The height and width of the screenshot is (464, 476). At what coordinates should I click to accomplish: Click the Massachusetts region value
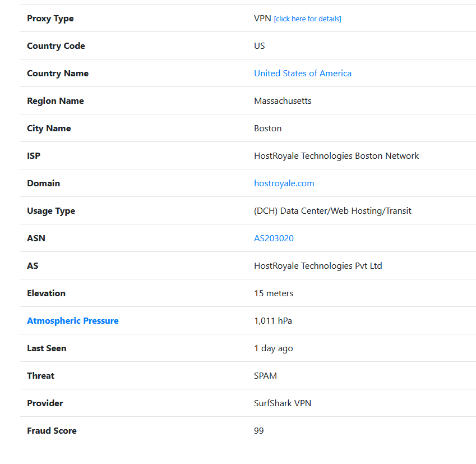(x=283, y=101)
